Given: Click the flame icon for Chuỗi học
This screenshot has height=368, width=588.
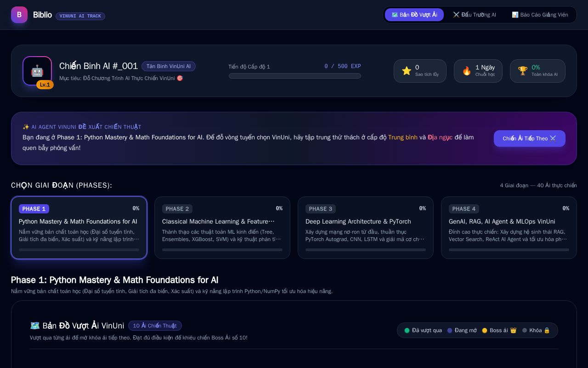Looking at the screenshot, I should (467, 71).
